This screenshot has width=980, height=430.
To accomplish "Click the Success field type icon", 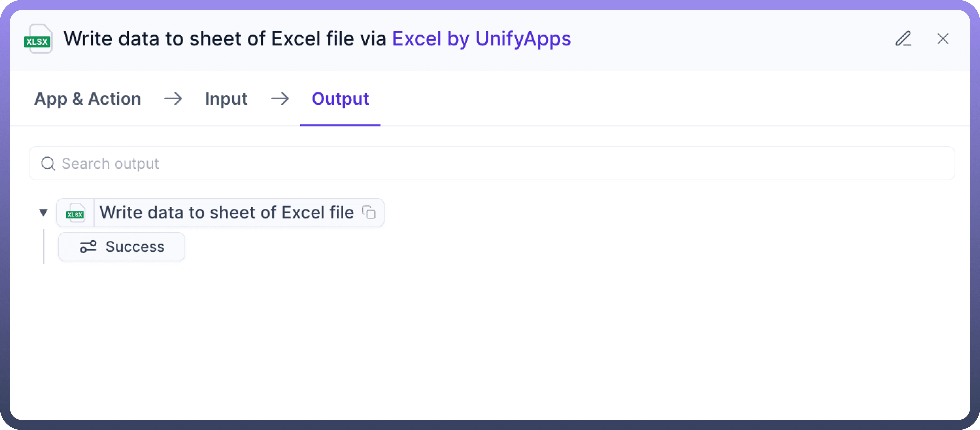I will (x=88, y=247).
